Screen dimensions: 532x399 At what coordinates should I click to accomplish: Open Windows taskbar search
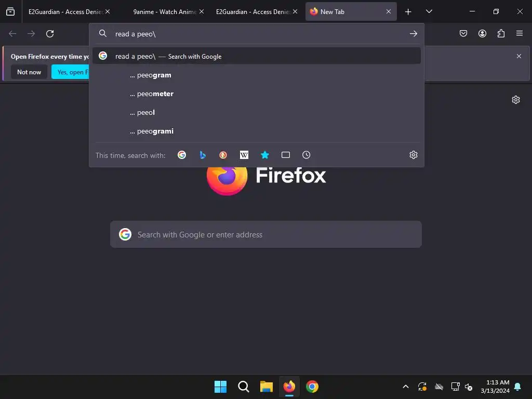(243, 387)
